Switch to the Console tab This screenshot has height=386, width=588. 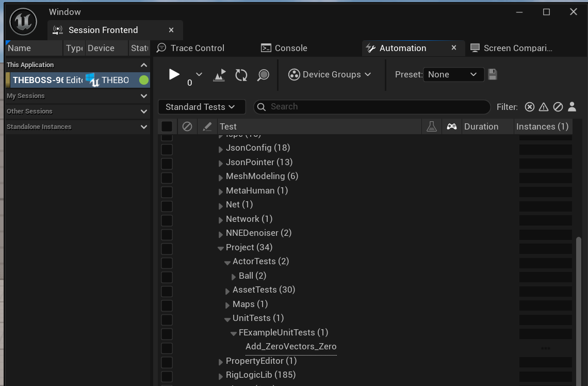coord(284,48)
